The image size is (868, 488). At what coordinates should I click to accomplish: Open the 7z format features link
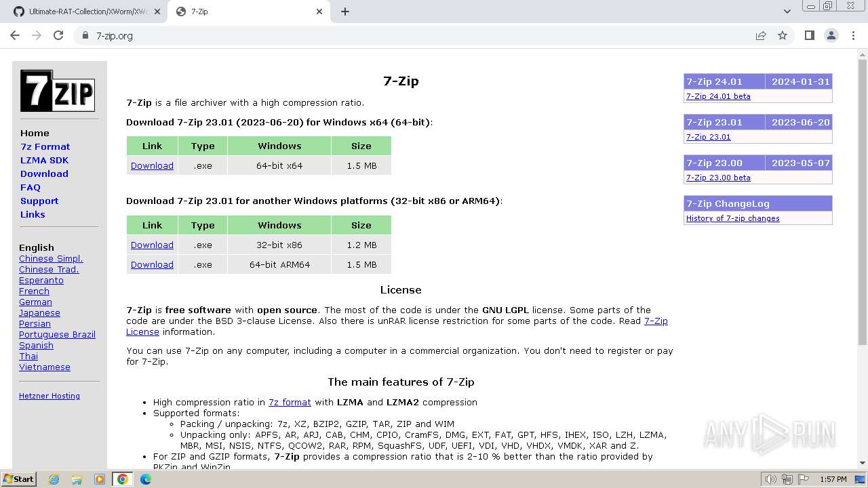290,402
